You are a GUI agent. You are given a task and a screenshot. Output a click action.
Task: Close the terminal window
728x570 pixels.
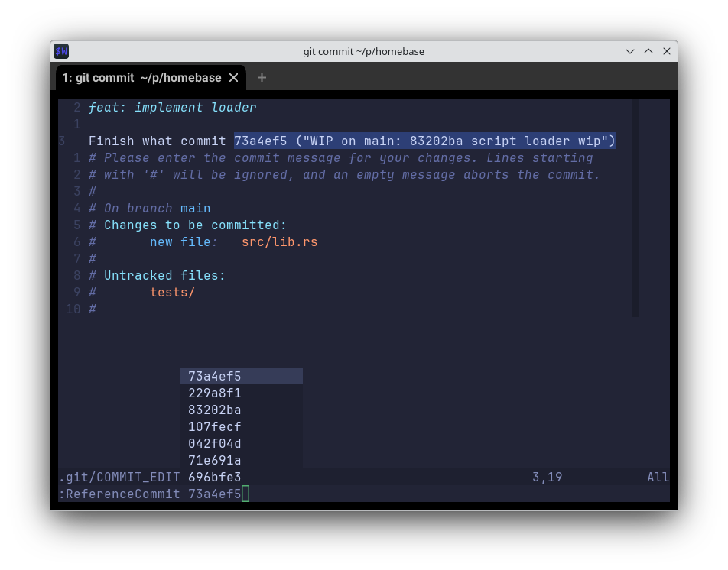[x=667, y=51]
